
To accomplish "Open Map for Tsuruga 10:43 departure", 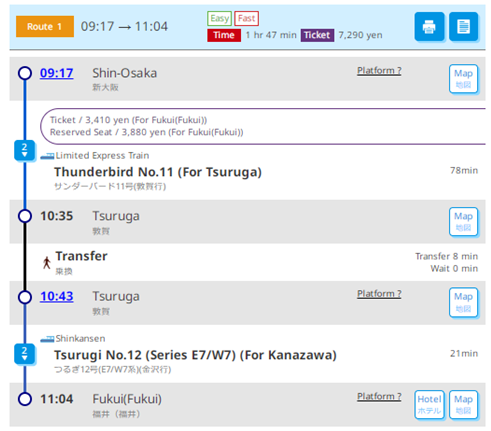I will tap(463, 302).
